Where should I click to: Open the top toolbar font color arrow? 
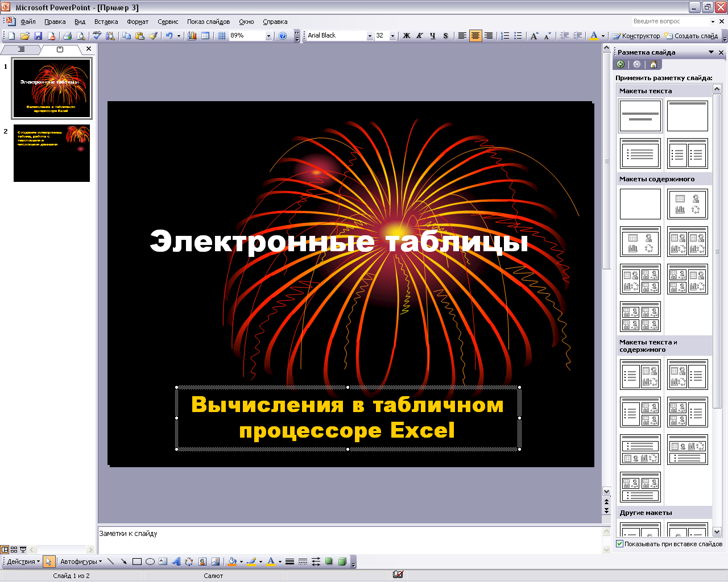(603, 36)
